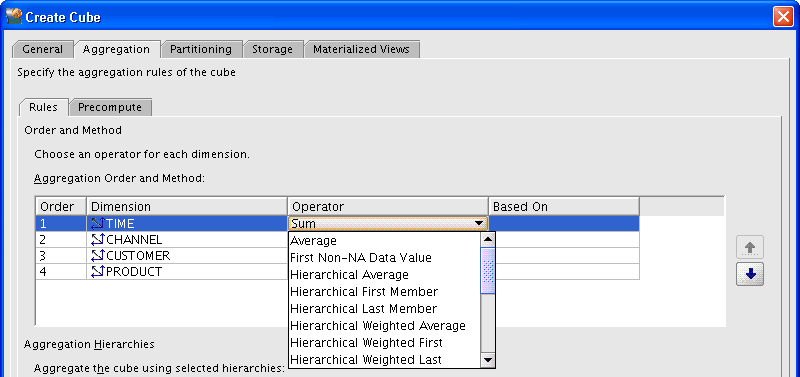The width and height of the screenshot is (800, 377).
Task: Close the Create Cube dialog
Action: point(783,17)
